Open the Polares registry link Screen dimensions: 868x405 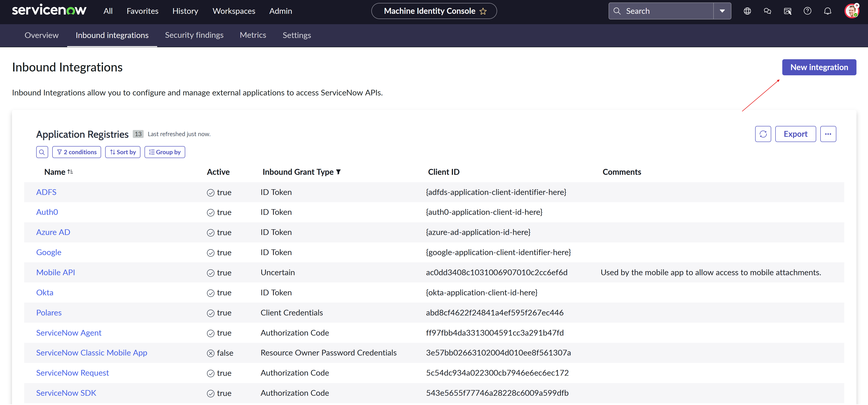[x=49, y=313]
